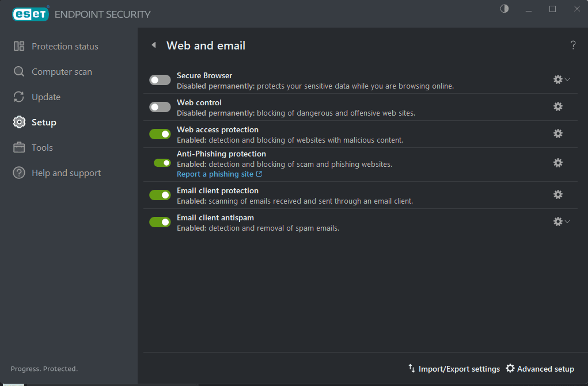Click the Anti-Phishing protection title
Image resolution: width=588 pixels, height=386 pixels.
pyautogui.click(x=221, y=154)
